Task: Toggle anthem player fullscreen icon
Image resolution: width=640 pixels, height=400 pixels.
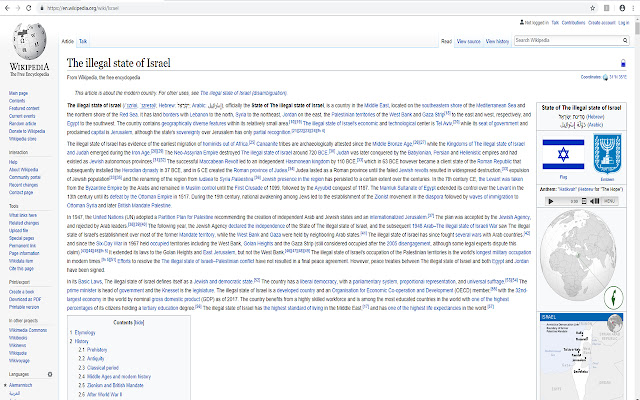Action: [584, 201]
